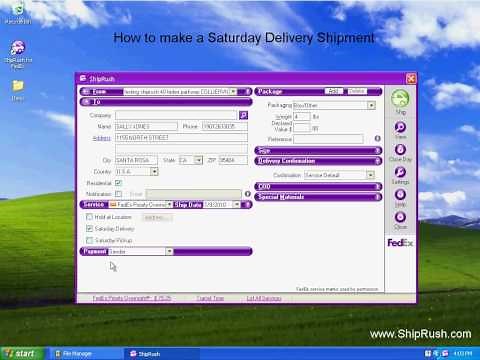This screenshot has width=480, height=360.
Task: Enable the Saturday Pickup checkbox
Action: pos(89,240)
